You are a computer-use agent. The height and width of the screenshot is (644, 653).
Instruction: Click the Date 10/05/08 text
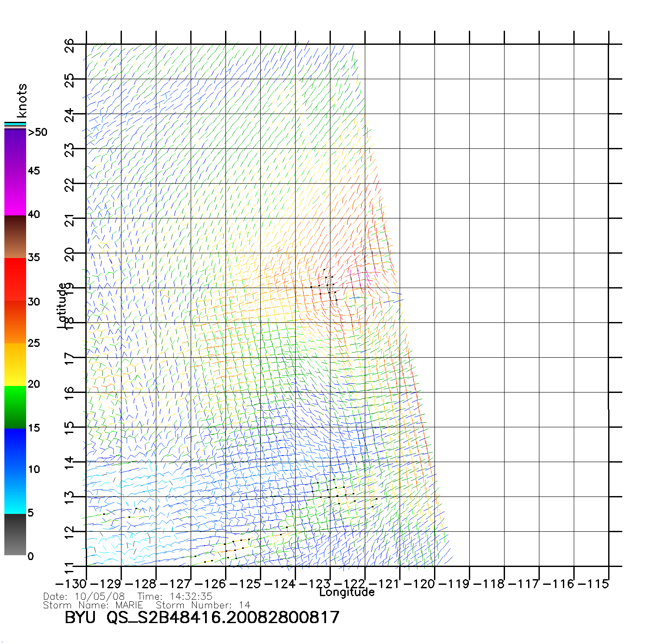[84, 596]
